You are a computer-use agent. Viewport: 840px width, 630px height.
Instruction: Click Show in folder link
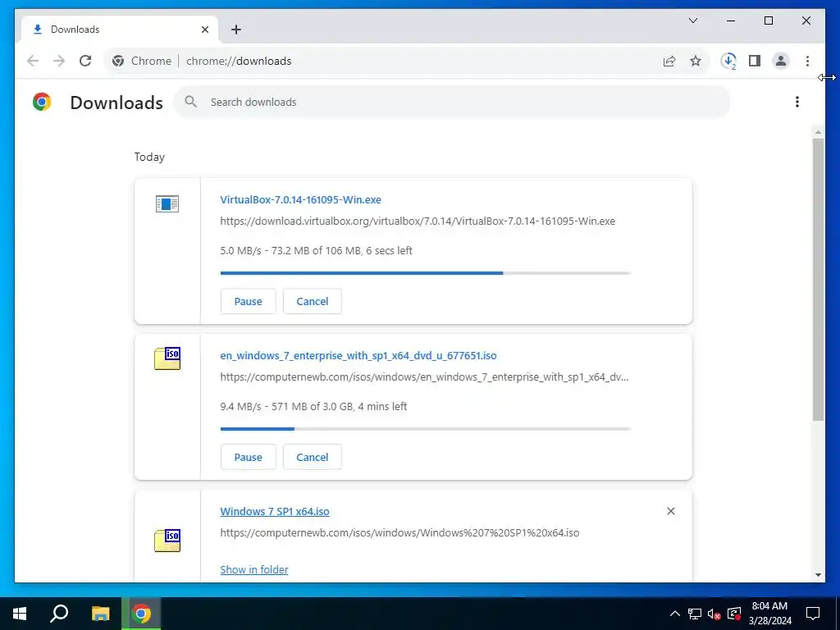click(x=254, y=569)
